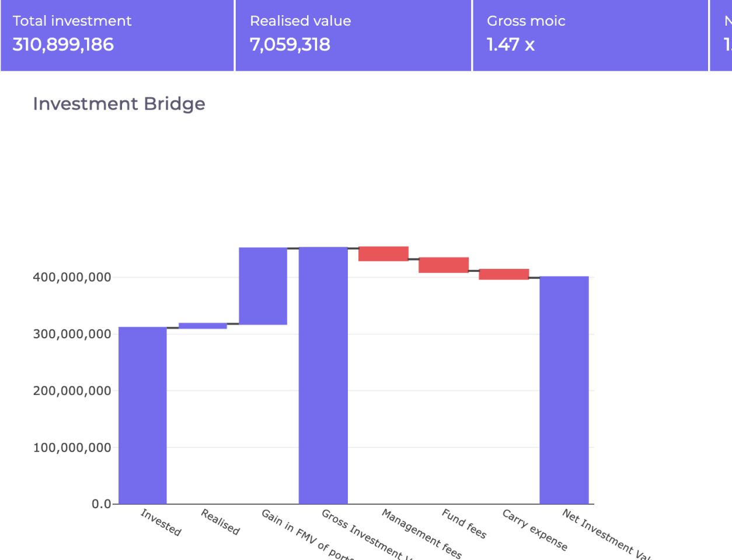Select the 100,000,000 y-axis tick label
This screenshot has width=732, height=560.
pyautogui.click(x=72, y=448)
